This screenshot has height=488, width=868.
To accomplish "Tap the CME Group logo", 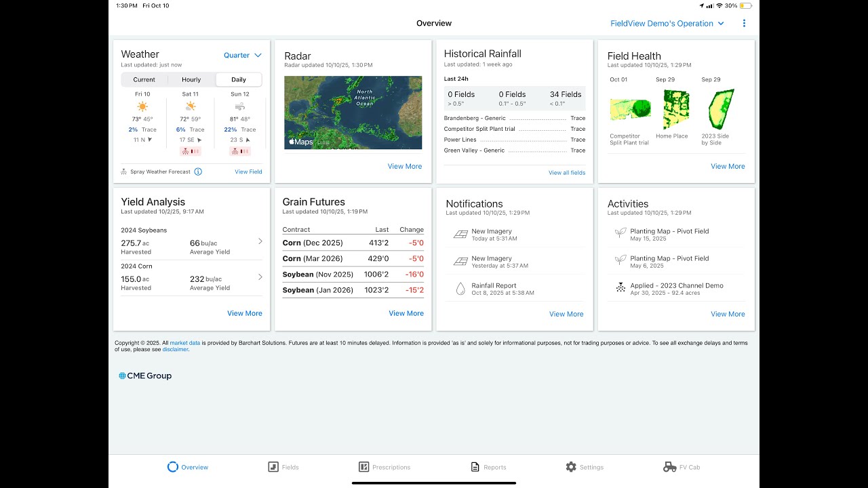I will [x=145, y=375].
